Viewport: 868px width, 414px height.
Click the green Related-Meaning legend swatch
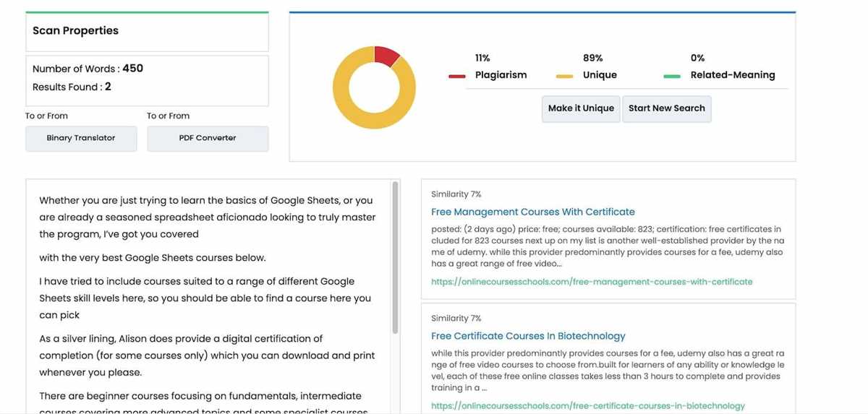point(672,76)
